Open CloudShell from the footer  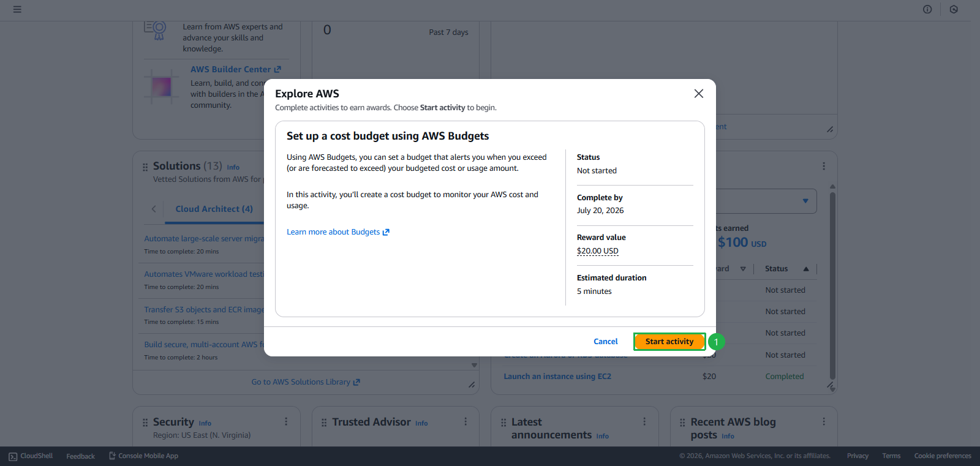[31, 456]
